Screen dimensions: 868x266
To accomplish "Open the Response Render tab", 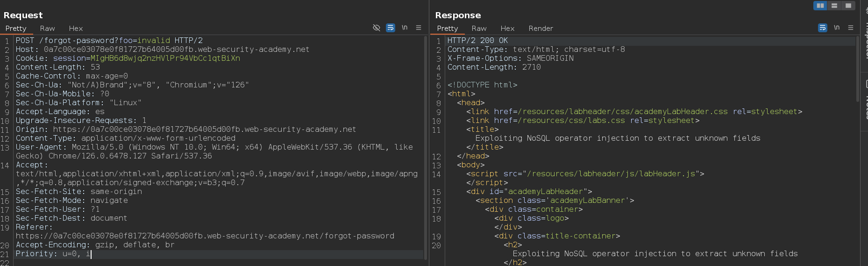I will pyautogui.click(x=541, y=29).
